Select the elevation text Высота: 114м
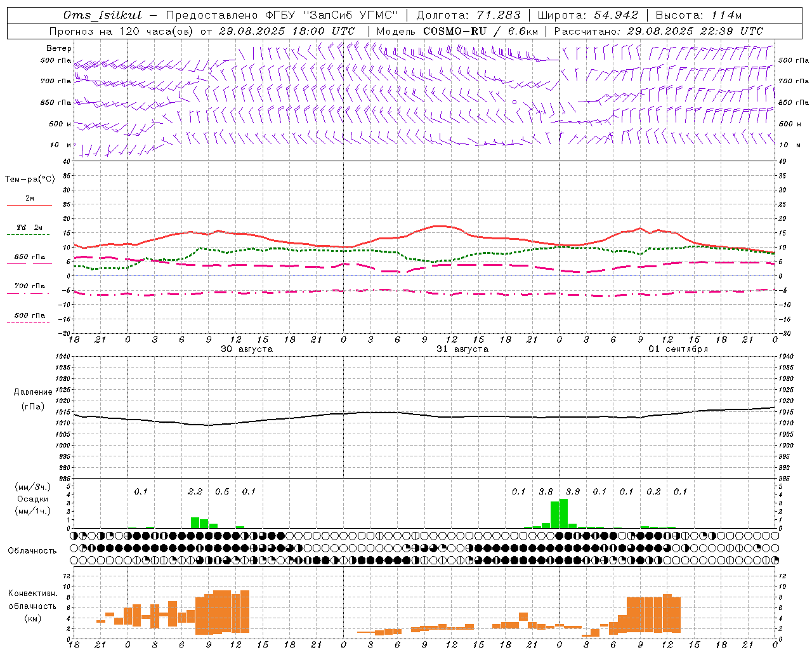 click(x=698, y=15)
